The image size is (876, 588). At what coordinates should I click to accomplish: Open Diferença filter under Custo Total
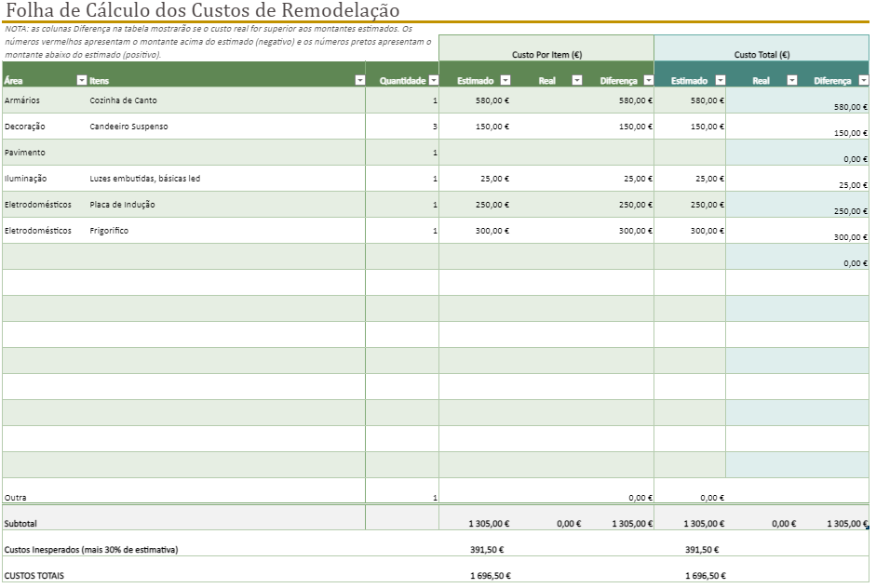click(864, 80)
